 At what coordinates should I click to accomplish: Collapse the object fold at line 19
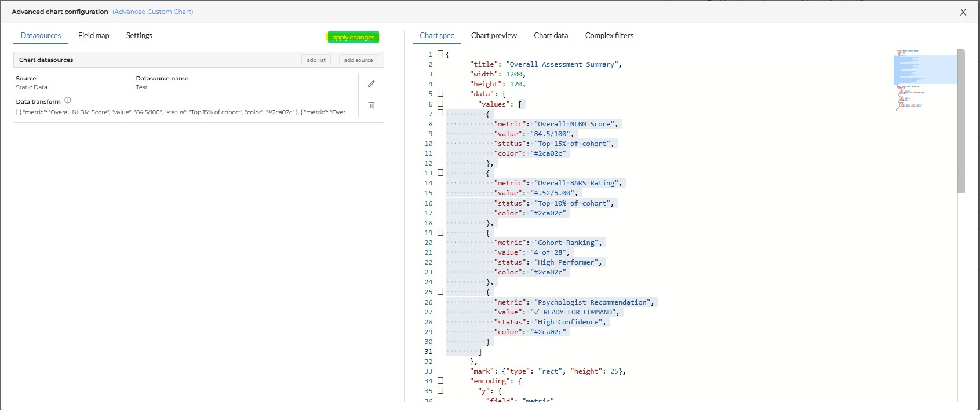440,232
